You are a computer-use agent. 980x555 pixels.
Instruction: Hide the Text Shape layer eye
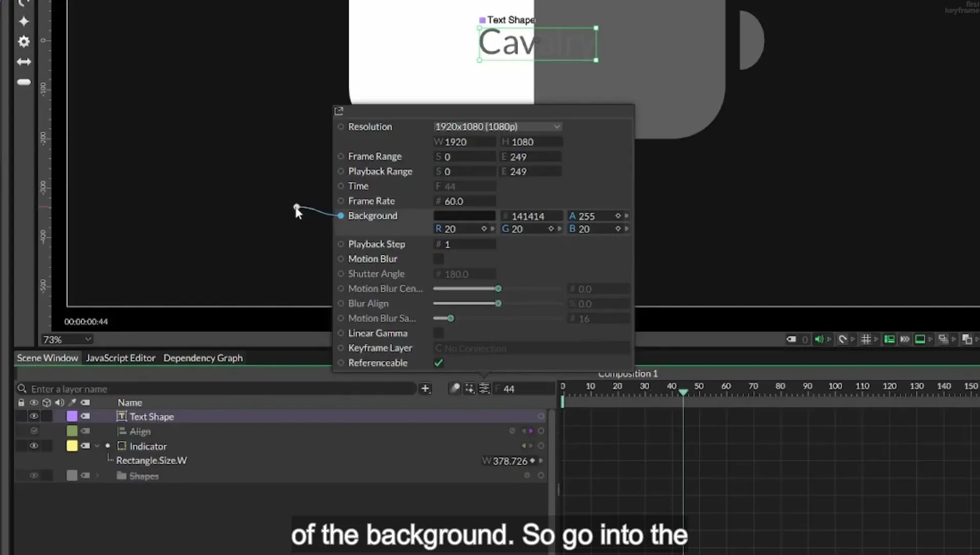(x=34, y=416)
